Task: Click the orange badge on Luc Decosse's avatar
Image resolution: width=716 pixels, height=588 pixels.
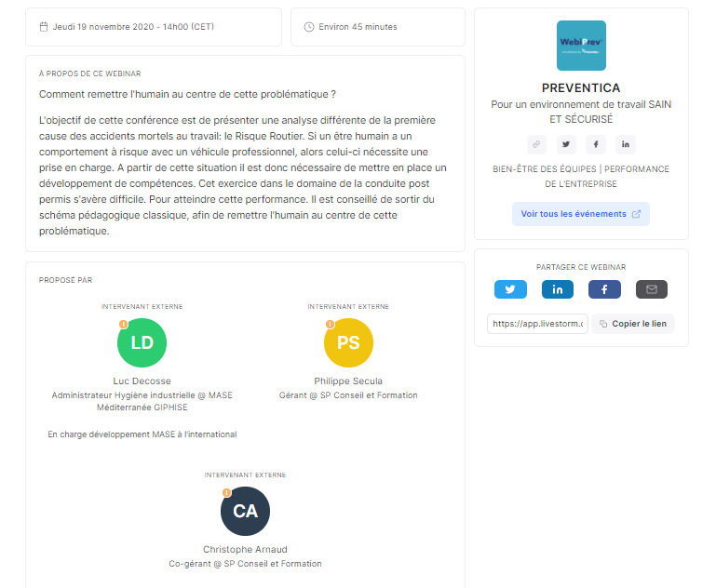Action: (x=123, y=324)
